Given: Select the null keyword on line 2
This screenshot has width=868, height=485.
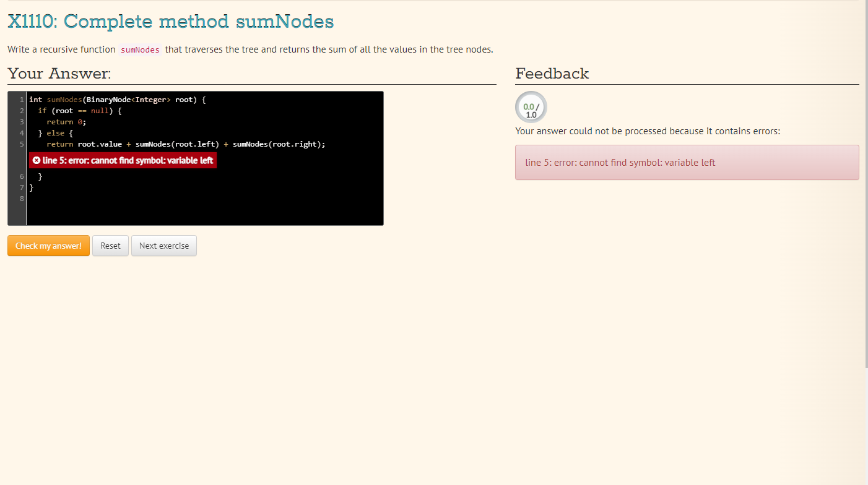Looking at the screenshot, I should (x=99, y=110).
